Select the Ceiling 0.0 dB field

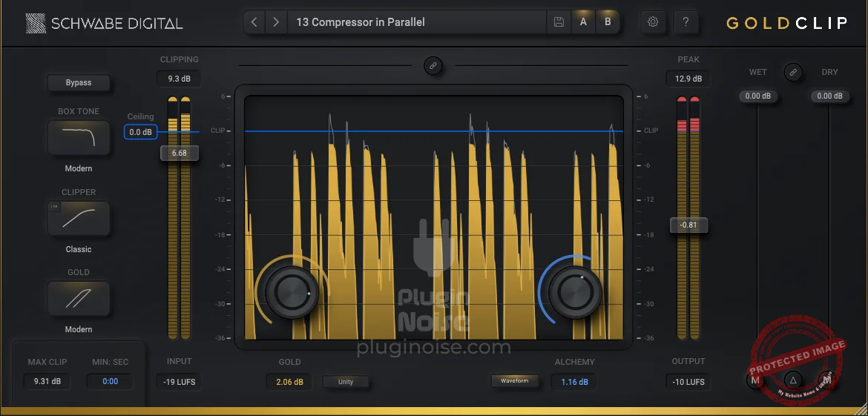pyautogui.click(x=141, y=132)
